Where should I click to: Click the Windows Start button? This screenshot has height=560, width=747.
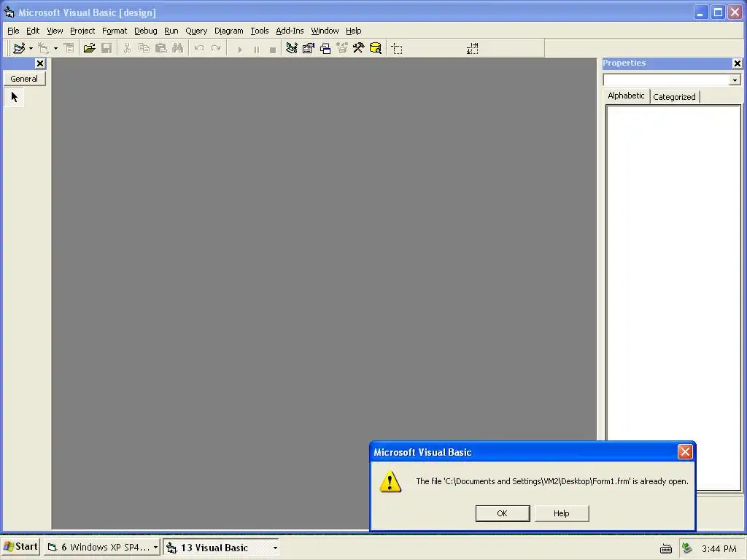[20, 547]
